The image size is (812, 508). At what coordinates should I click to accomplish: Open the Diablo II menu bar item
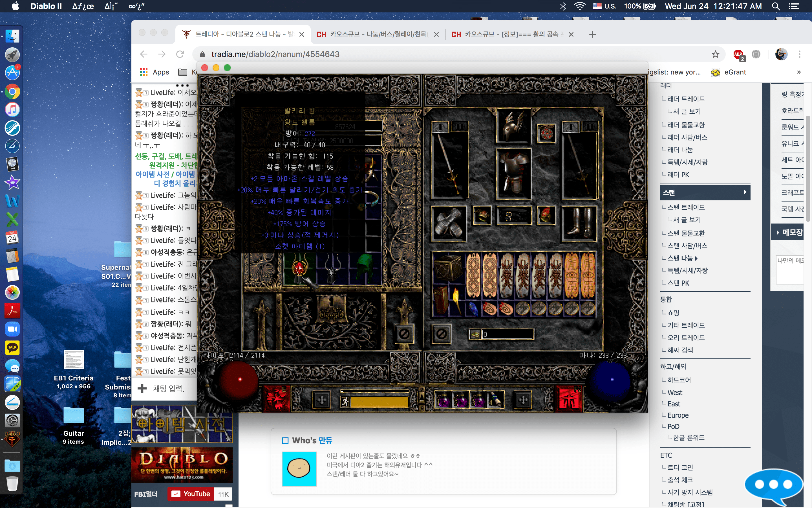(x=46, y=6)
